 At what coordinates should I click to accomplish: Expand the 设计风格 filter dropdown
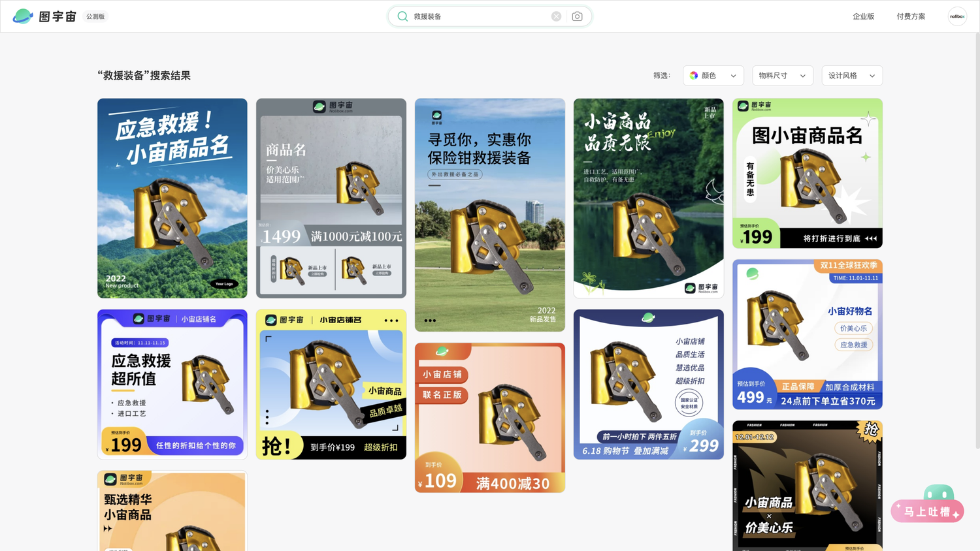[852, 76]
